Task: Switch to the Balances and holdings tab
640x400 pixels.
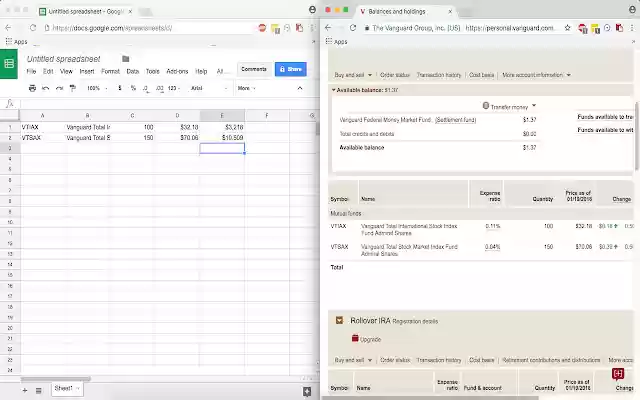Action: pyautogui.click(x=406, y=11)
